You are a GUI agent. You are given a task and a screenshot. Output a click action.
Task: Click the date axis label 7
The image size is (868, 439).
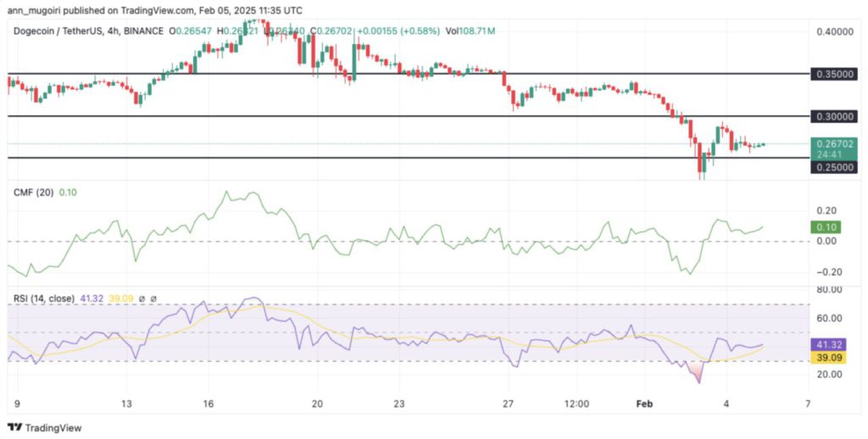coord(808,404)
